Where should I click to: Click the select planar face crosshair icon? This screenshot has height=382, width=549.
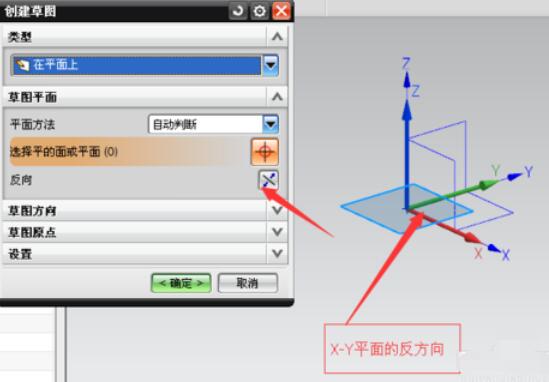[x=265, y=152]
